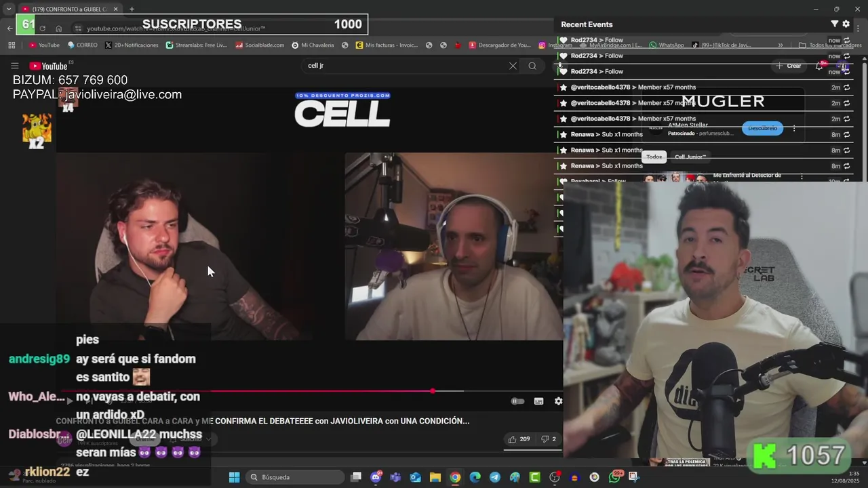868x488 pixels.
Task: Open a new browser tab
Action: [x=132, y=9]
